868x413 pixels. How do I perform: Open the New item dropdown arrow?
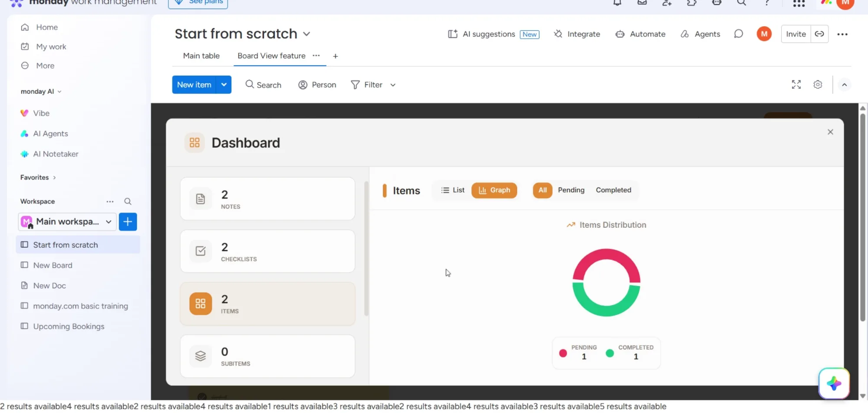tap(224, 85)
